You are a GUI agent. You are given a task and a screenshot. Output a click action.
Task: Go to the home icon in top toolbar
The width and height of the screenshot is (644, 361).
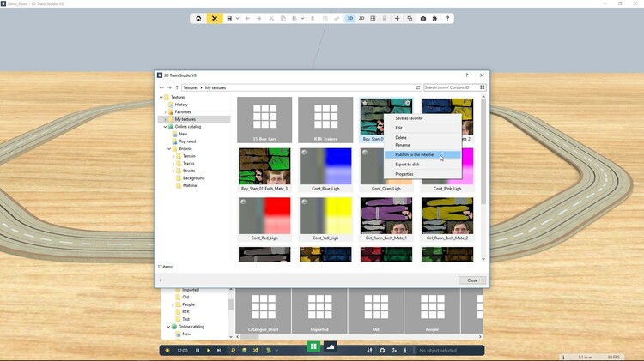pos(198,19)
